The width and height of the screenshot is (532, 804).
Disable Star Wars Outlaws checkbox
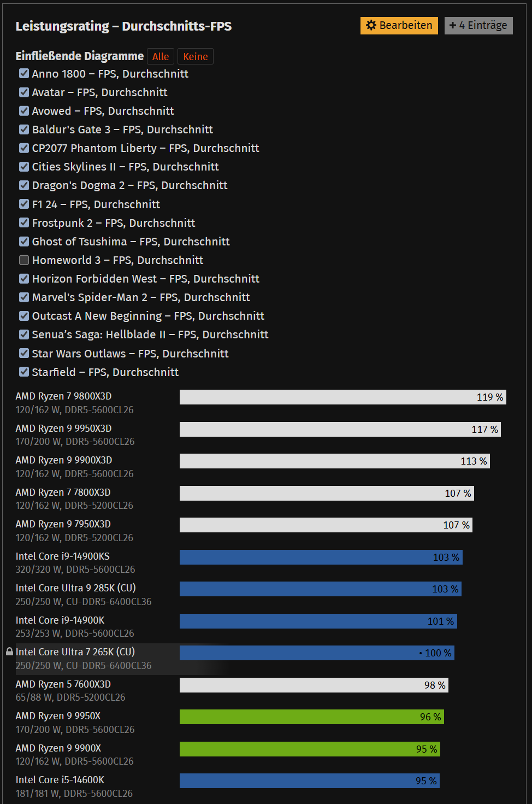pyautogui.click(x=24, y=353)
